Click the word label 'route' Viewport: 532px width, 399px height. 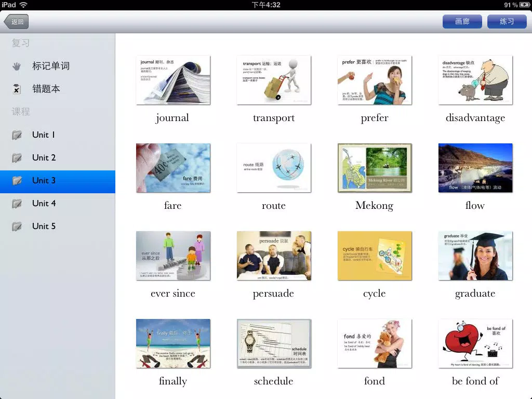click(274, 206)
